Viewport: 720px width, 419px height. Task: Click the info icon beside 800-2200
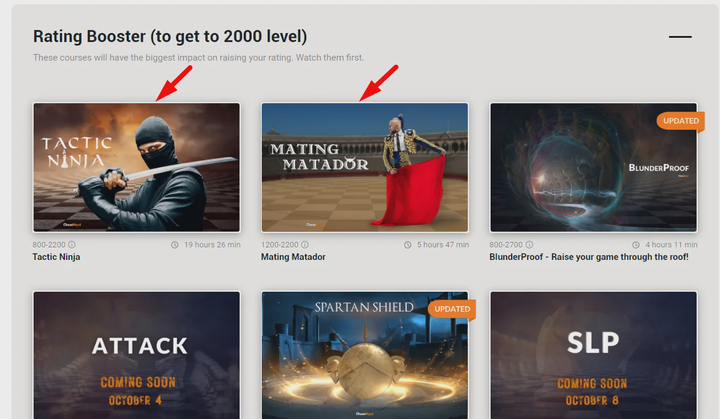pyautogui.click(x=72, y=245)
